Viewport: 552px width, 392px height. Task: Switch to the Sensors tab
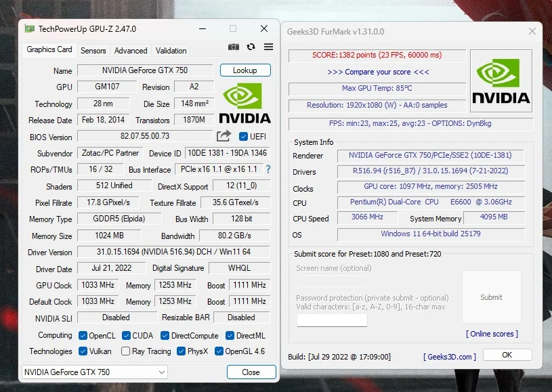[x=93, y=51]
